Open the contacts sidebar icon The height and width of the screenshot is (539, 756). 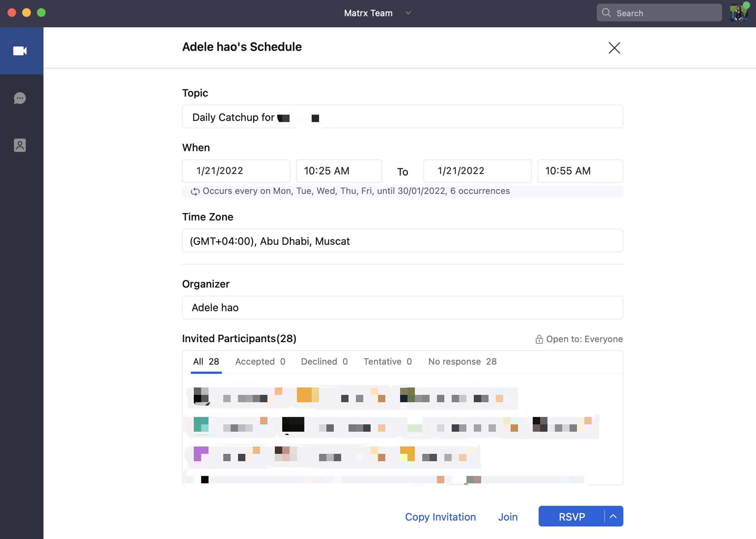point(20,145)
